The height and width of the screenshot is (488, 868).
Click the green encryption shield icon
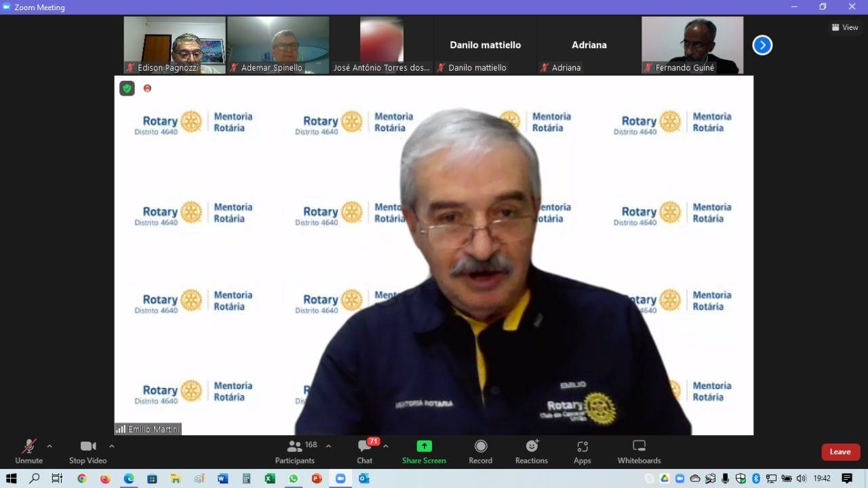click(x=127, y=88)
